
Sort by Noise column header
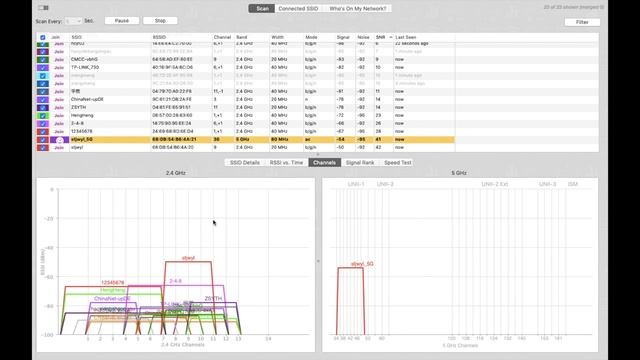363,37
